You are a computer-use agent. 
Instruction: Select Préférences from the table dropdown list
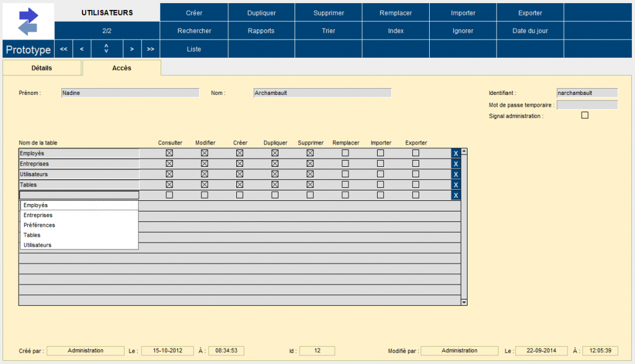(39, 225)
